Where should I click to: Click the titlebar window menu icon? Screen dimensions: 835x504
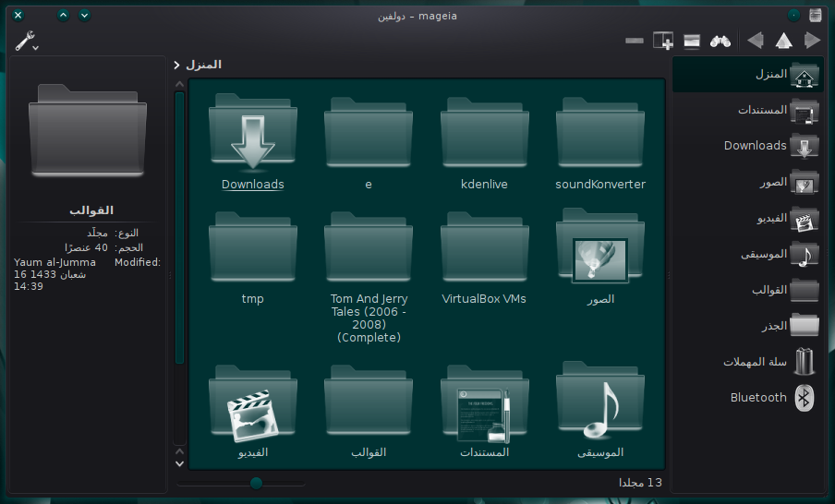click(x=815, y=15)
